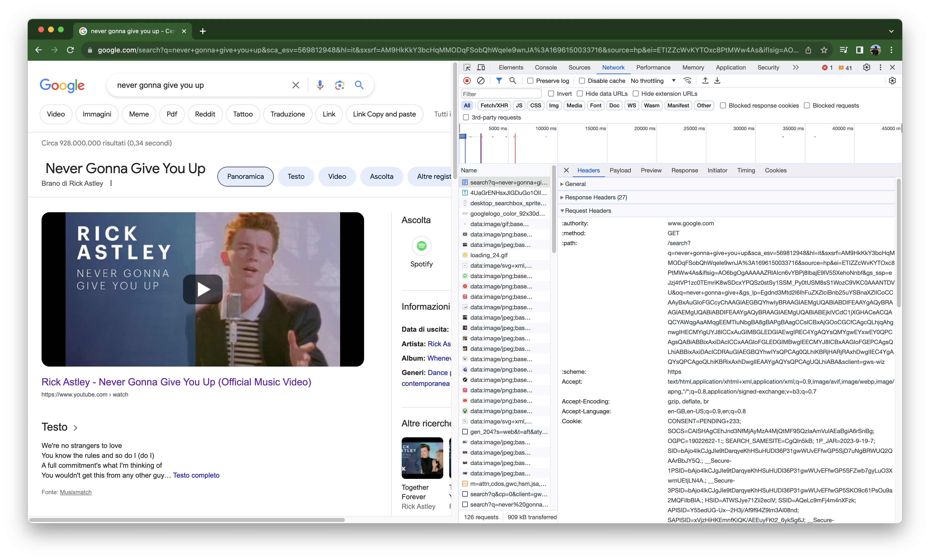Click the Google search magnifier button
The image size is (930, 560).
pos(359,85)
